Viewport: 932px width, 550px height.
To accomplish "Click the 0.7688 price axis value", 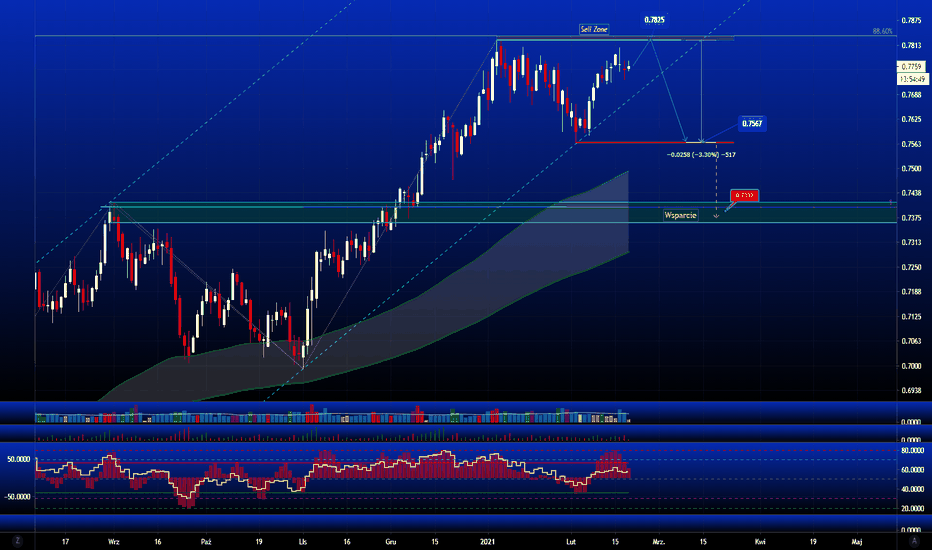I will tap(911, 95).
